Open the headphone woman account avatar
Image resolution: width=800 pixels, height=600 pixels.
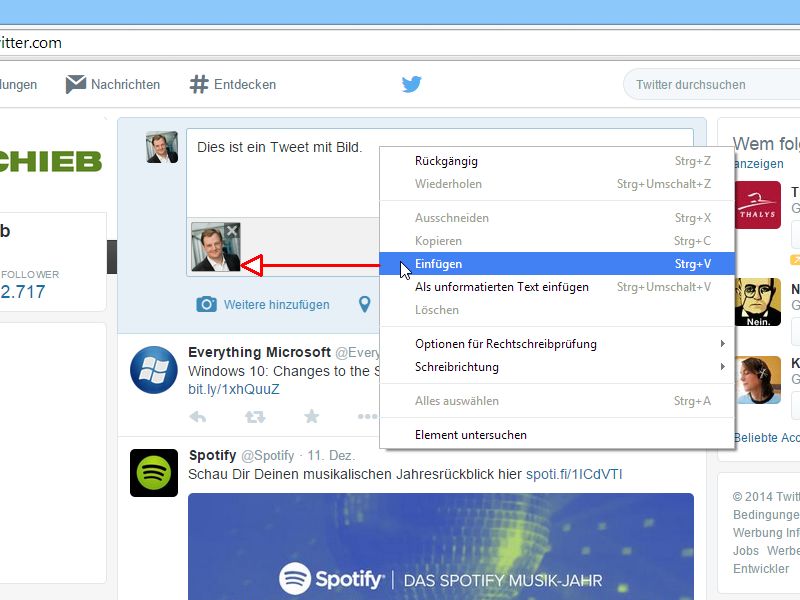(758, 380)
